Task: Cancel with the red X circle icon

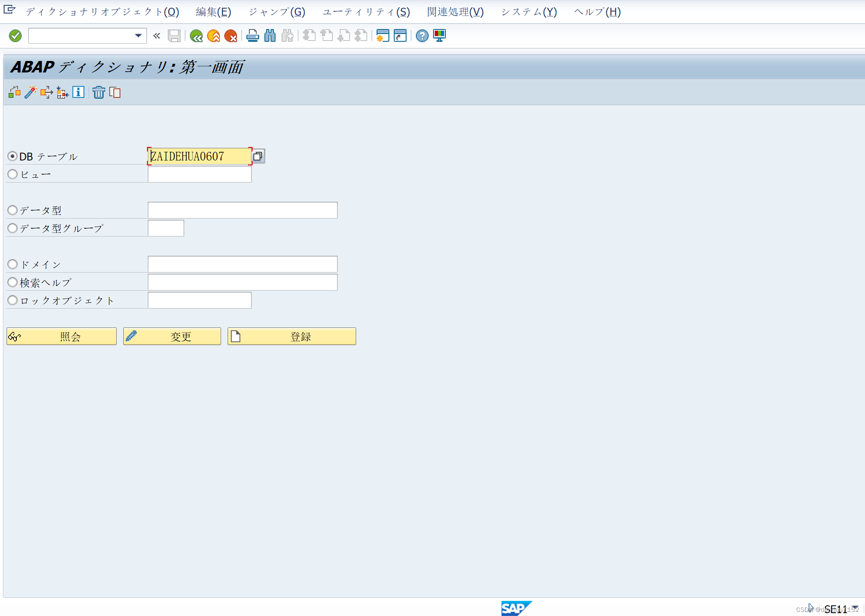Action: click(231, 36)
